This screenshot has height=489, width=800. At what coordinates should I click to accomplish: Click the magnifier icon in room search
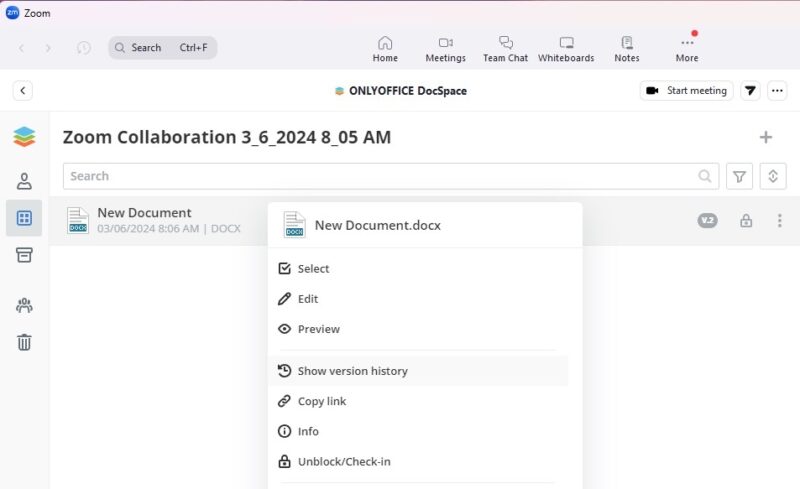(705, 176)
